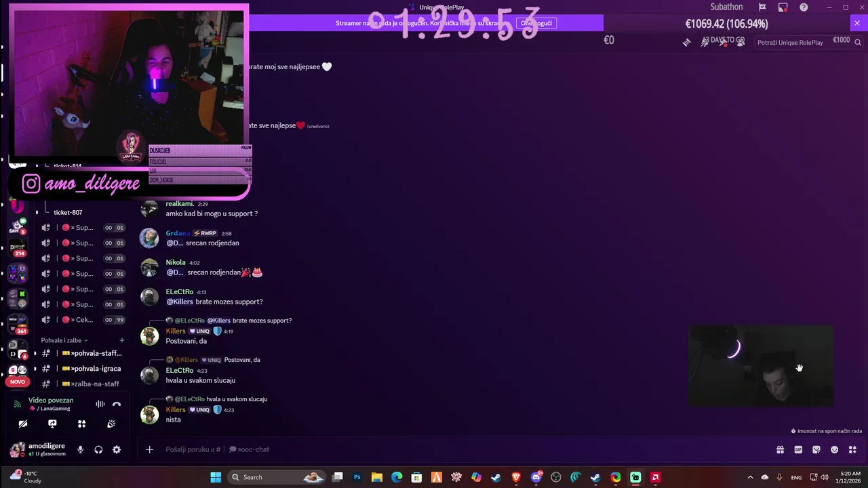Click the plus attachment button in message bar

click(x=149, y=449)
